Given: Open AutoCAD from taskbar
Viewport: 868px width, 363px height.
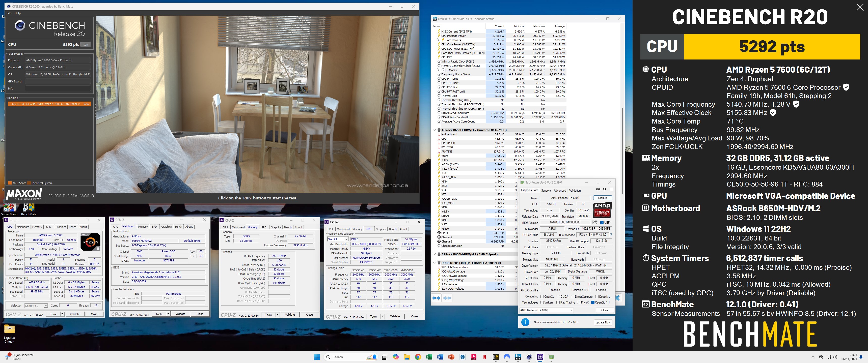Looking at the screenshot, I should pos(473,357).
